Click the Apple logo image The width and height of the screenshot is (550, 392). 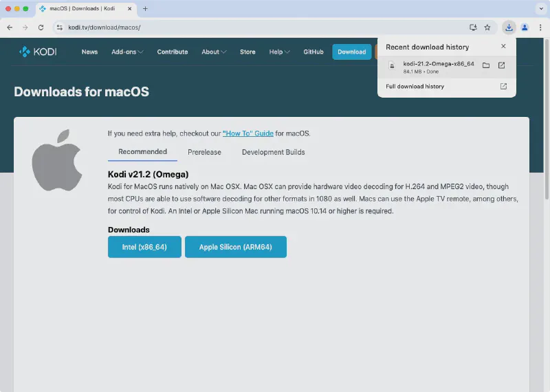point(57,160)
